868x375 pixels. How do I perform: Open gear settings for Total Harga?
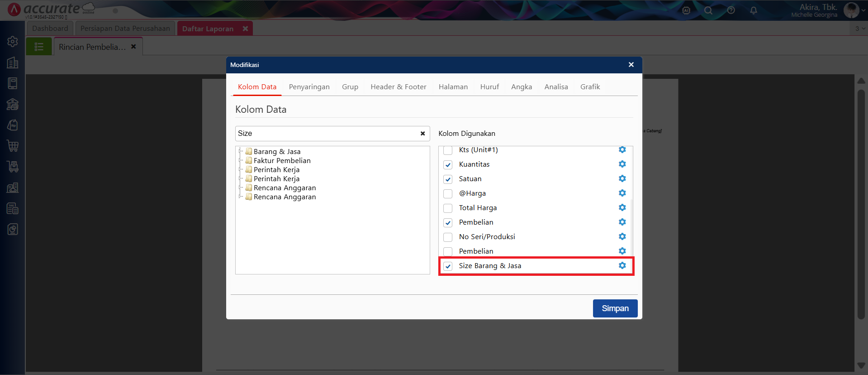[x=622, y=207]
